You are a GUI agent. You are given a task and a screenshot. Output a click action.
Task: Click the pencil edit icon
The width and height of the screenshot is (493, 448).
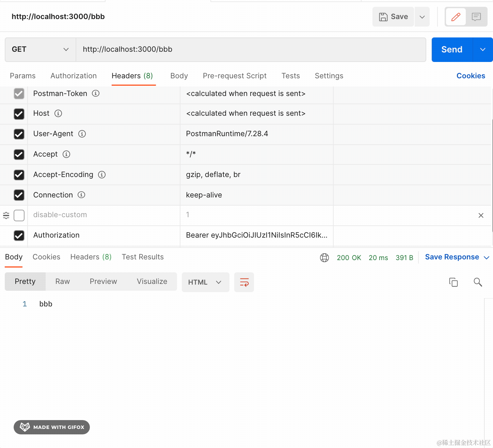(x=456, y=17)
